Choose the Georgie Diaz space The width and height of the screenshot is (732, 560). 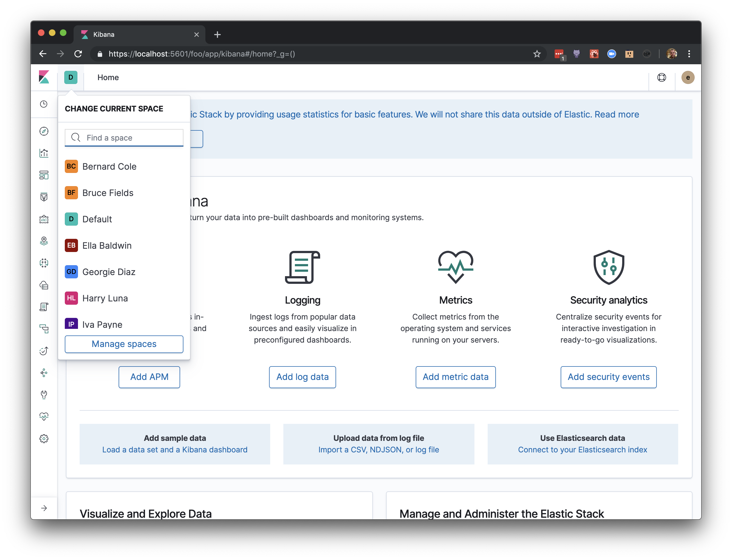(124, 272)
